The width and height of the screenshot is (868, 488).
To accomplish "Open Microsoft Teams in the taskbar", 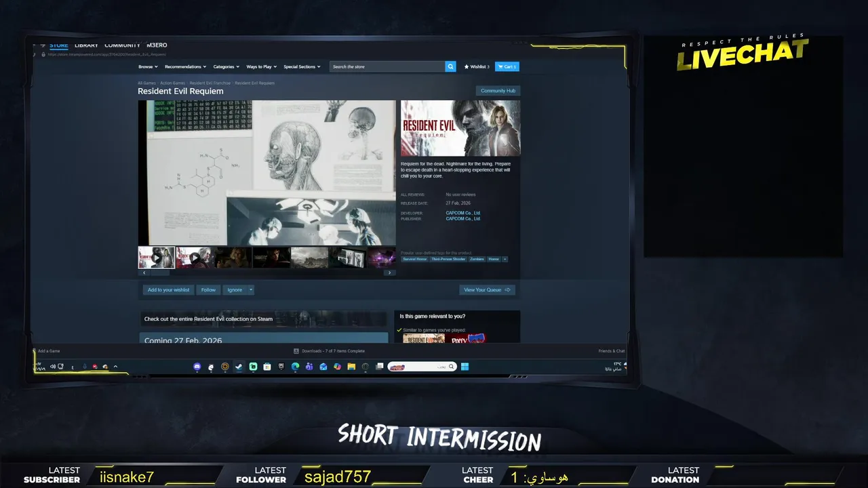I will [309, 367].
